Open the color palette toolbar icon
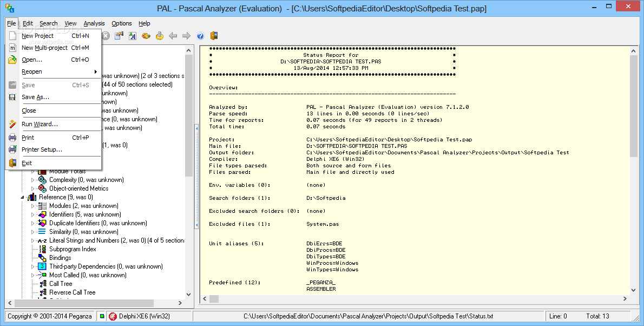This screenshot has height=326, width=644. click(x=146, y=36)
